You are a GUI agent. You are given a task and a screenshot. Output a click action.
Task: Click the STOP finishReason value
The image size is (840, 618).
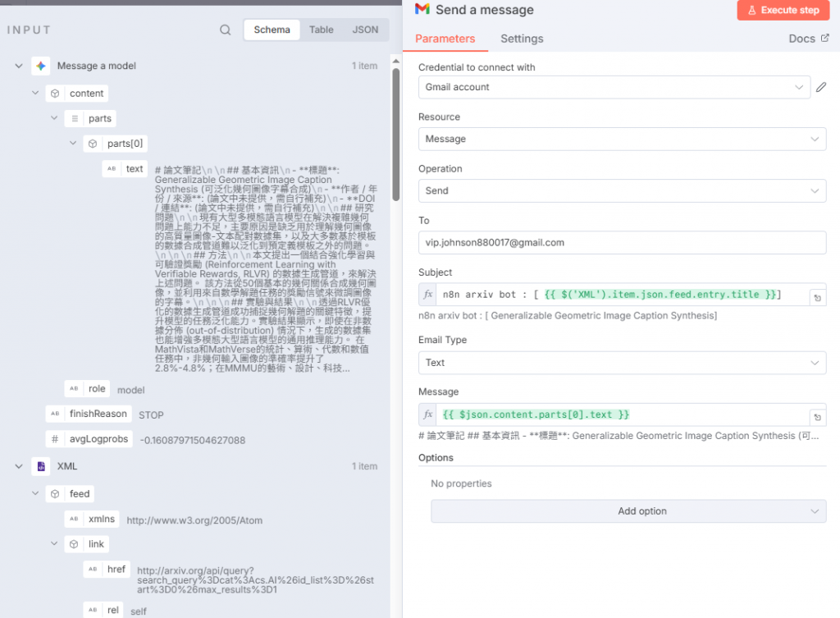(151, 415)
